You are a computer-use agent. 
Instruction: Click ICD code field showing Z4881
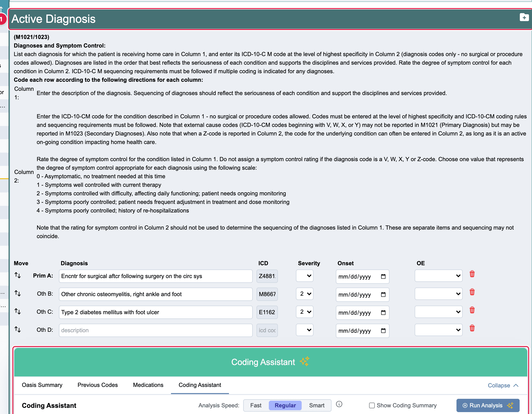click(267, 276)
